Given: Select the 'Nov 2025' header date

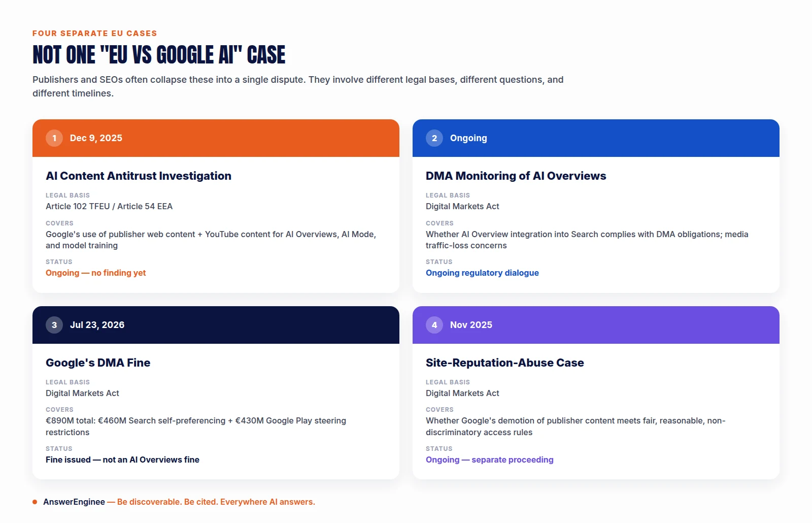Looking at the screenshot, I should point(471,325).
